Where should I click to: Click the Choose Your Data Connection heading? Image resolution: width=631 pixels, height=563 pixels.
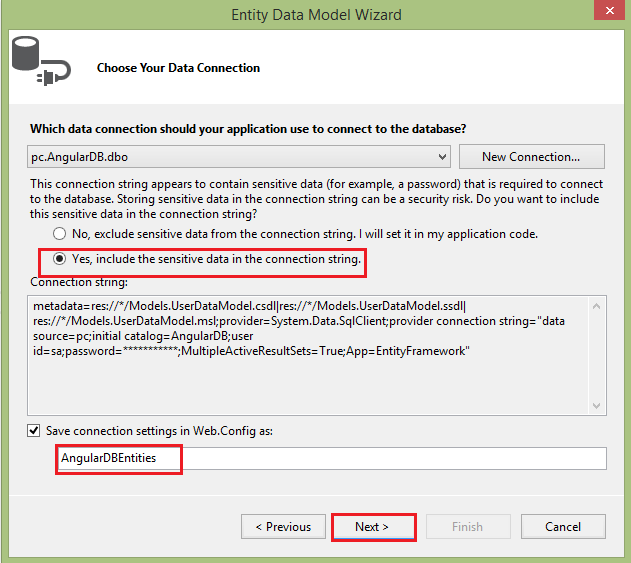point(178,68)
